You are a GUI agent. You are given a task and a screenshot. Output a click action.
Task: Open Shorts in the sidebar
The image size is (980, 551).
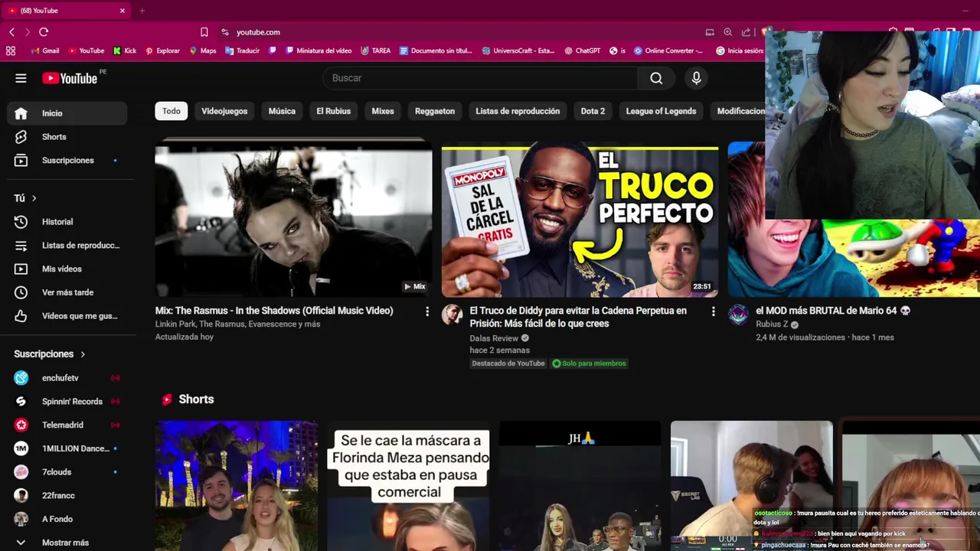click(x=67, y=136)
